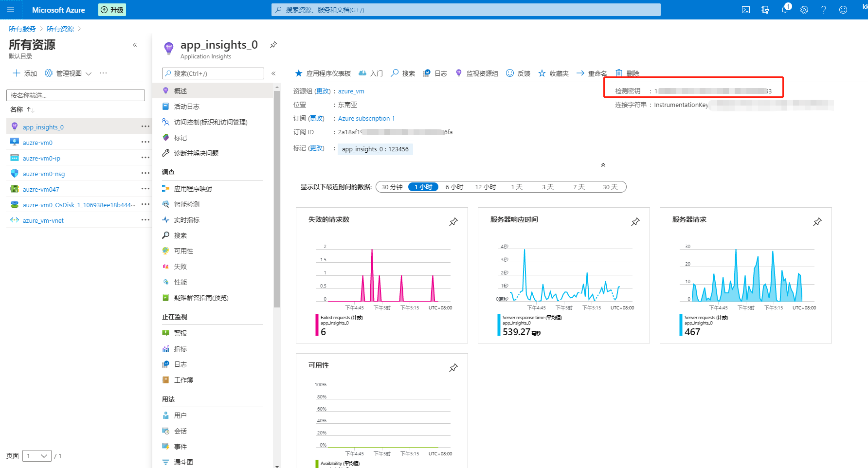The width and height of the screenshot is (868, 468).
Task: Open the notifications bell
Action: pyautogui.click(x=785, y=10)
